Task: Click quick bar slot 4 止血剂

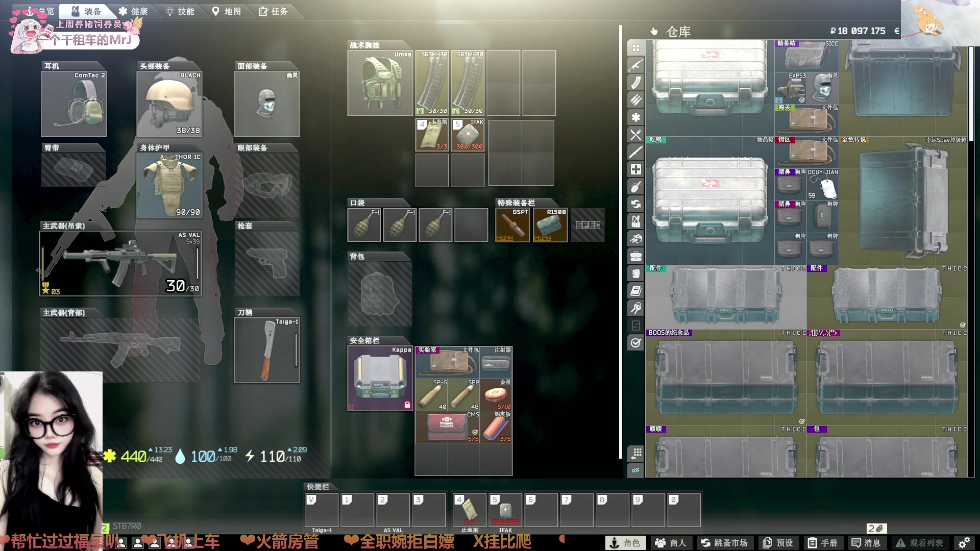Action: [469, 510]
